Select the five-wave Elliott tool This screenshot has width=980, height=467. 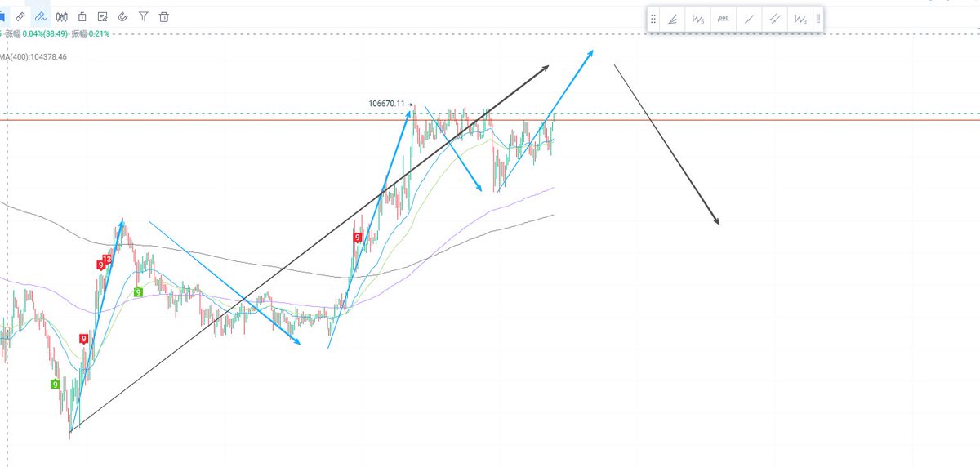point(698,19)
